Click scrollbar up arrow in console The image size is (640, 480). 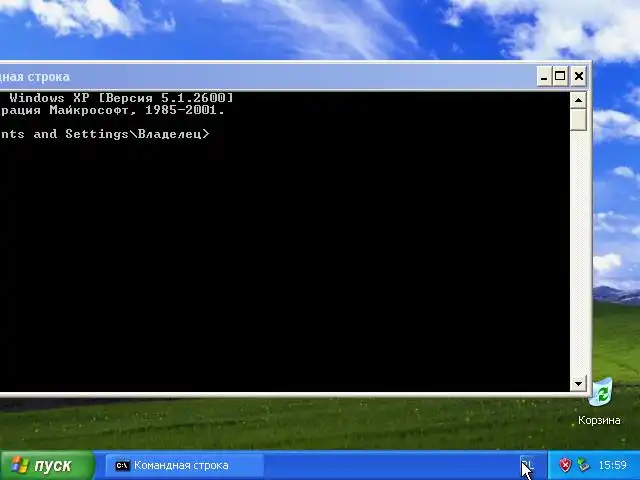(x=578, y=100)
